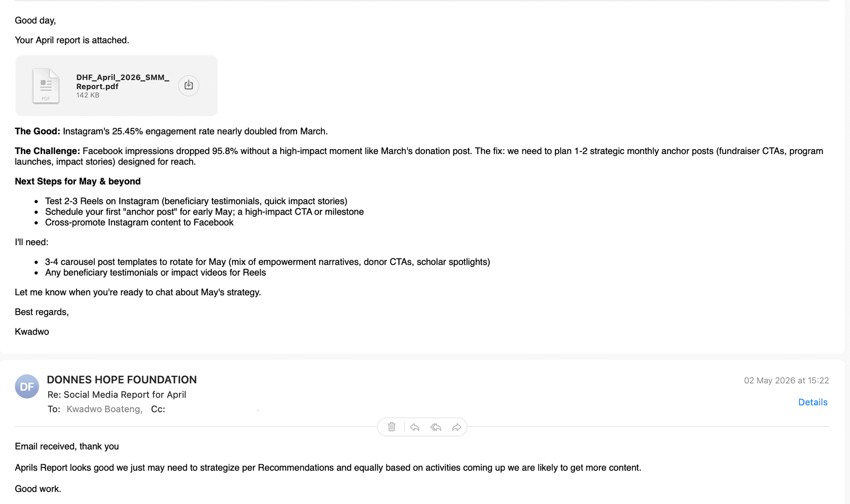Image resolution: width=850 pixels, height=504 pixels.
Task: Click 'The Good:' bold text
Action: (x=37, y=131)
